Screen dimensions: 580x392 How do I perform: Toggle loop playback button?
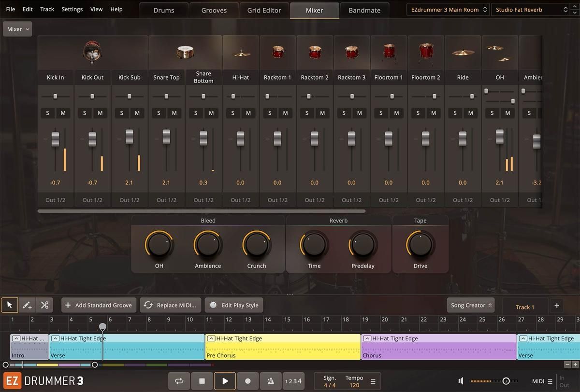coord(179,381)
